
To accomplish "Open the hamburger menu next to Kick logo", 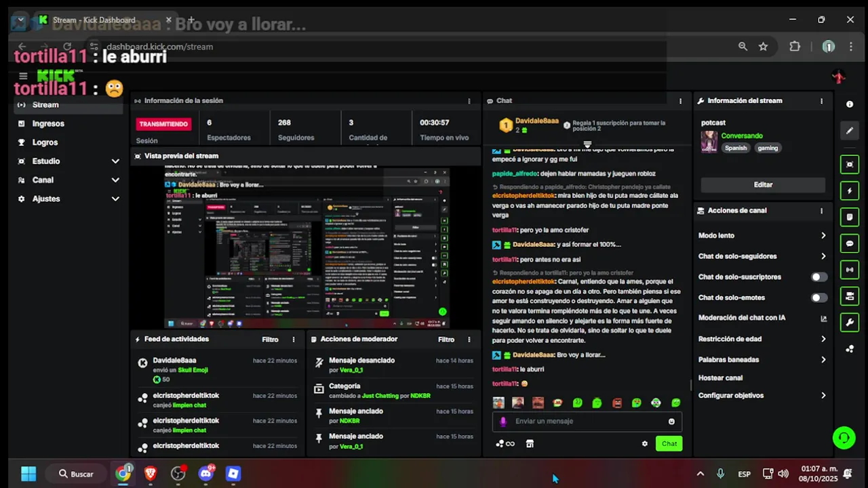I will (23, 76).
